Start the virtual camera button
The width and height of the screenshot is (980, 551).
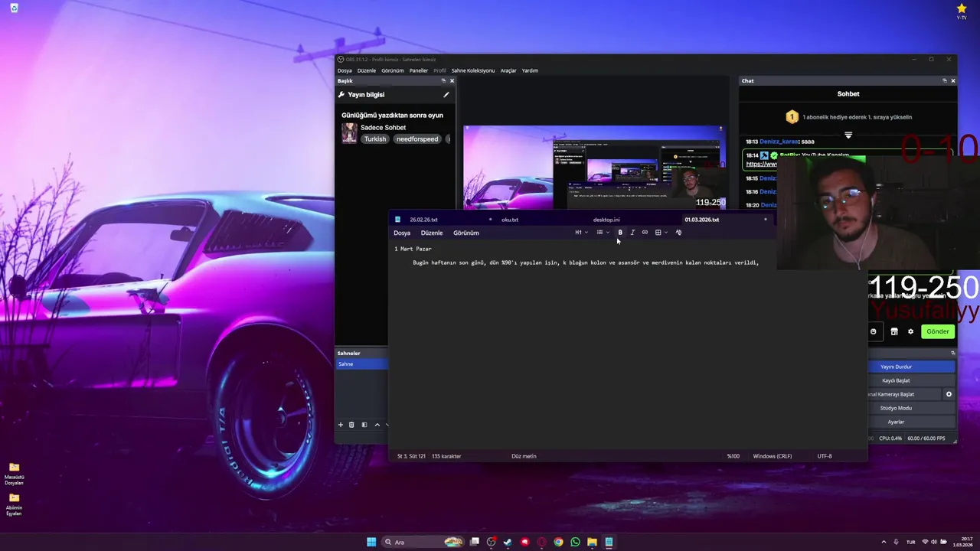tap(903, 394)
